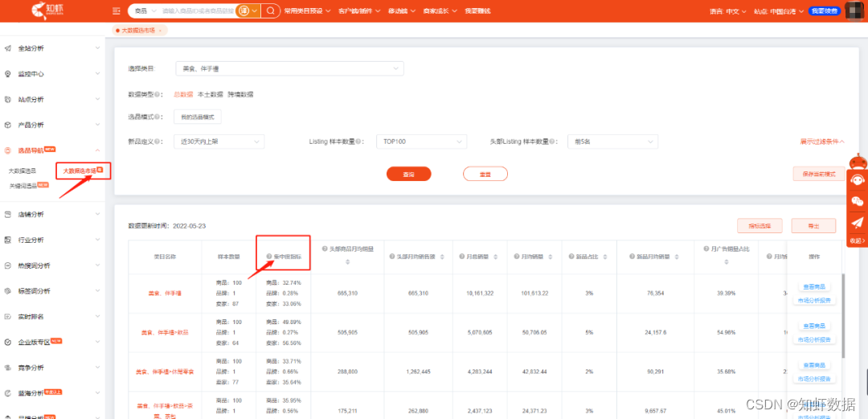
Task: Click the WeChat icon in right floating bar
Action: (x=857, y=201)
